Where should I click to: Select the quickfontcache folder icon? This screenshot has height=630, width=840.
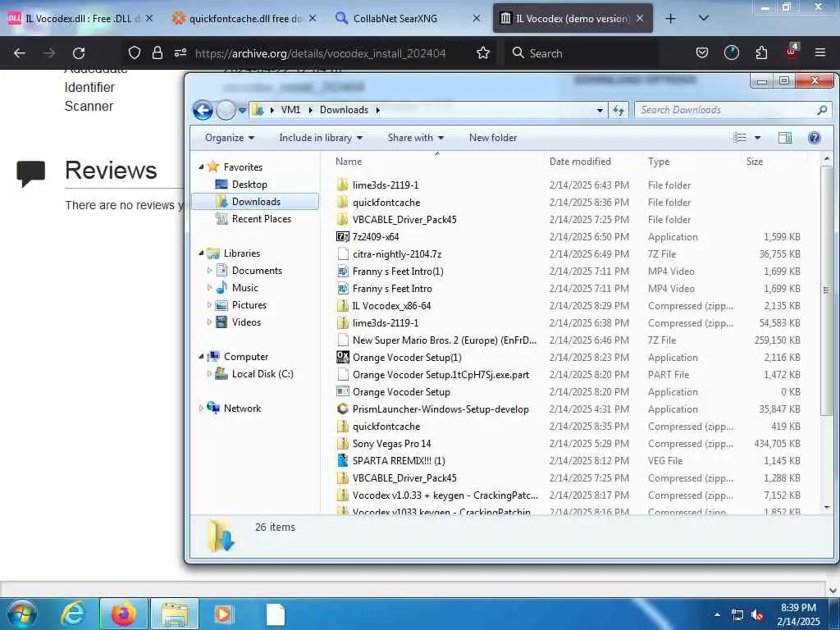(343, 203)
